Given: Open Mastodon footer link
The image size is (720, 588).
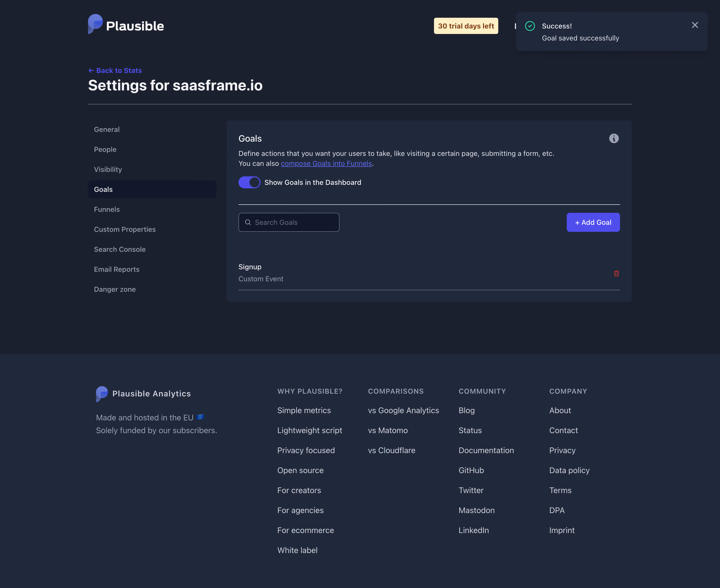Looking at the screenshot, I should 476,510.
